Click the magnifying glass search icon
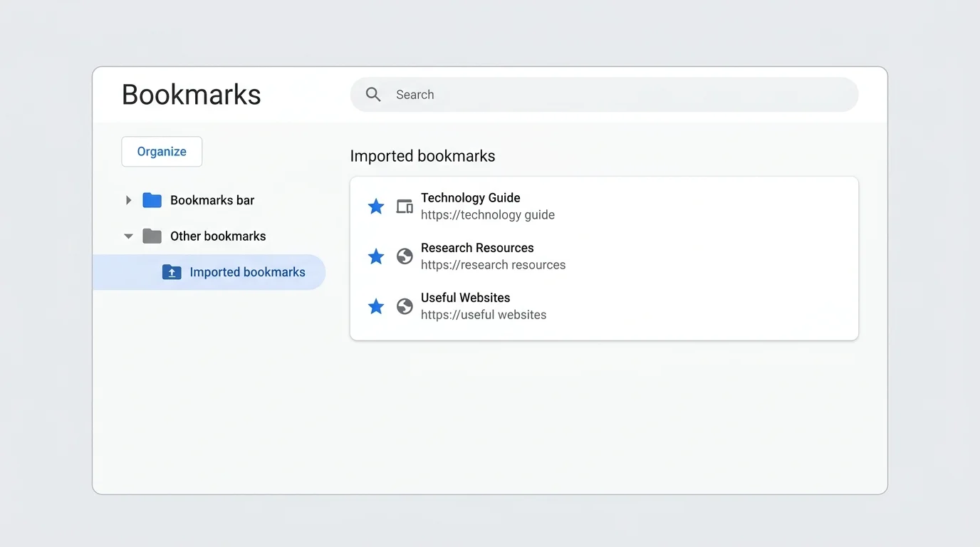This screenshot has height=547, width=980. click(x=373, y=94)
